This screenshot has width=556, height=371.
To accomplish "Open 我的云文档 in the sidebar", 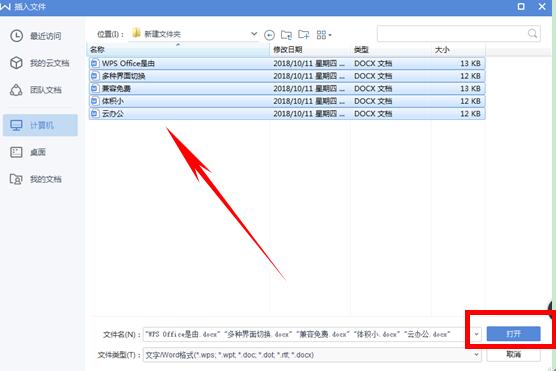I will (x=40, y=63).
